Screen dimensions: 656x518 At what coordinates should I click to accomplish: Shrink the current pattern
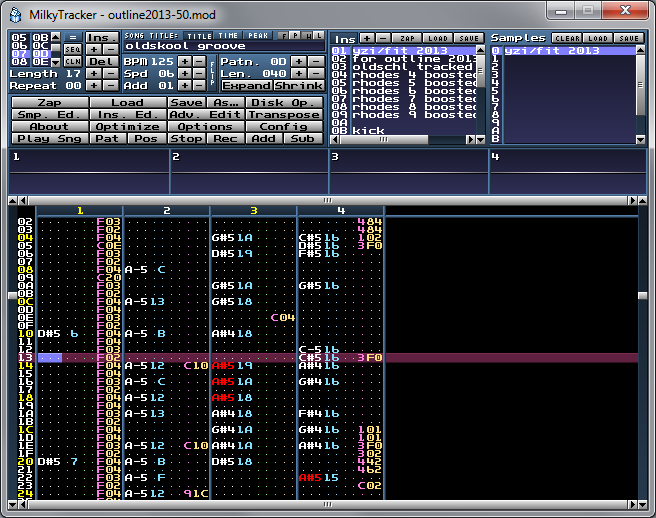pos(299,86)
